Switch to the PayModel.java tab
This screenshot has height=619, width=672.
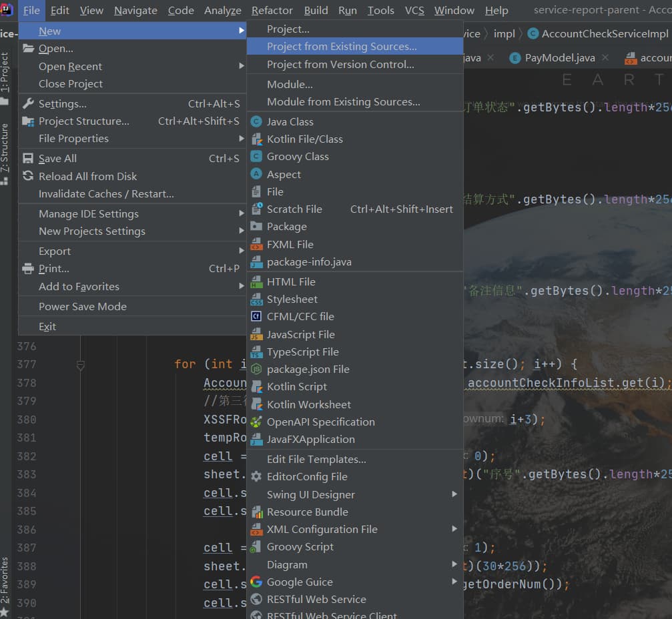coord(559,58)
